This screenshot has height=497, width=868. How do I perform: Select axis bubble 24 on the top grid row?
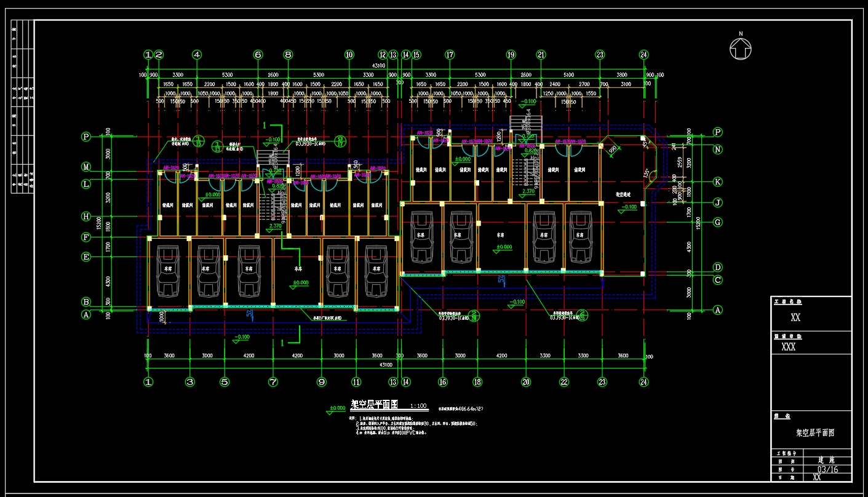point(643,54)
